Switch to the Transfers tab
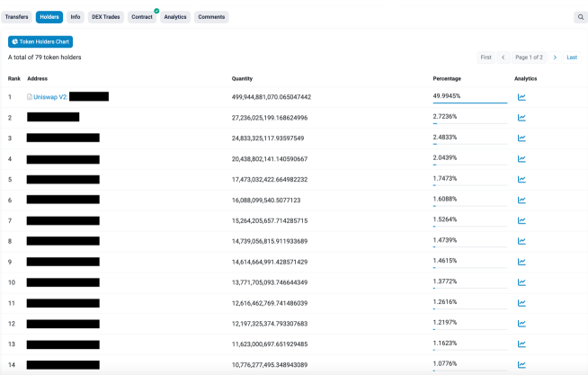Viewport: 588px width, 375px height. [x=17, y=17]
